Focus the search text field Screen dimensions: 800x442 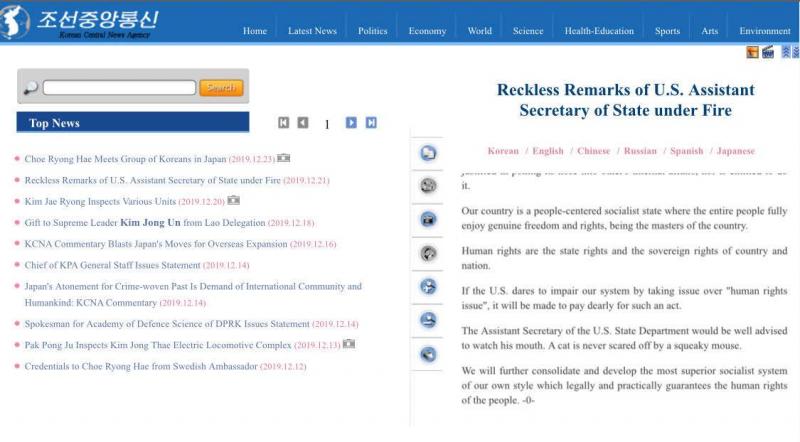(x=119, y=88)
